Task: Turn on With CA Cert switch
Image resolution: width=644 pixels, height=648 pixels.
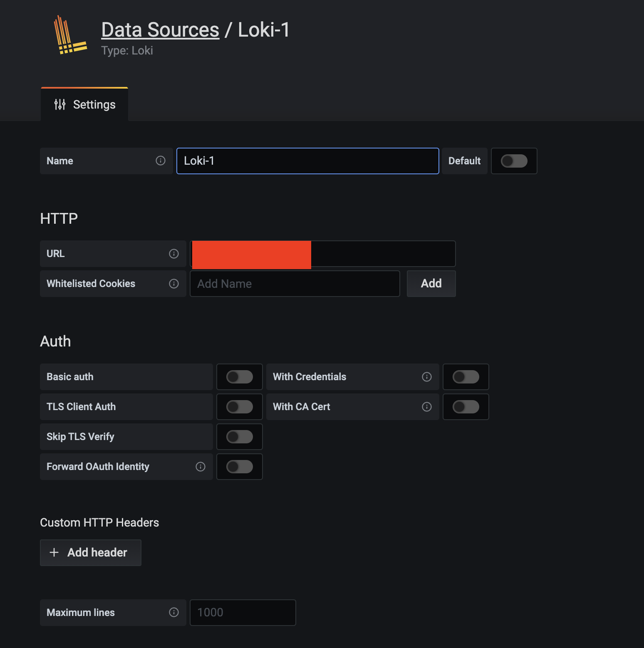Action: point(466,407)
